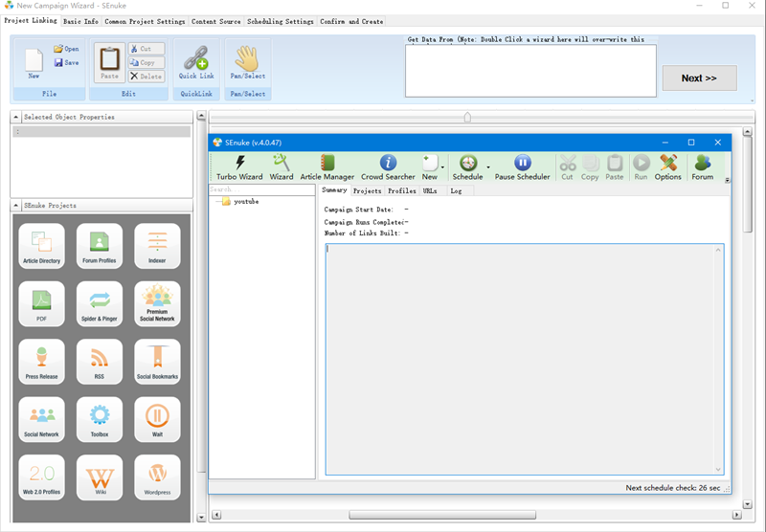Launch Turbo Wizard in SEnuke window

tap(239, 167)
